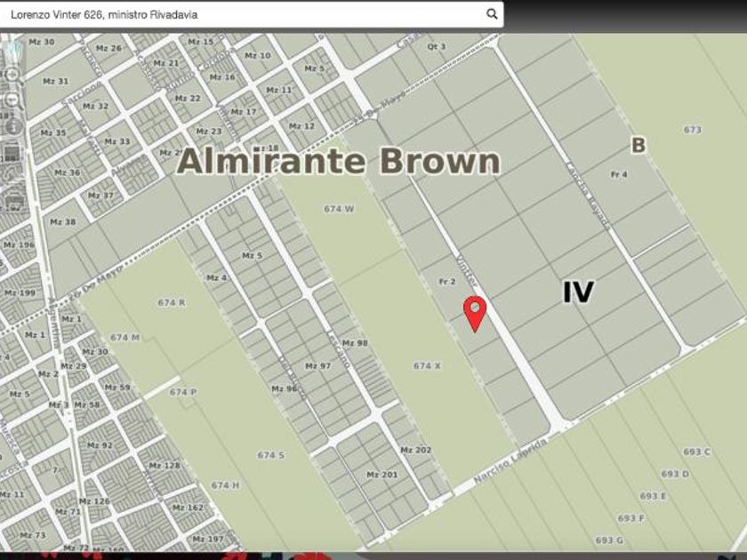
Task: Click block Mz 128
Action: click(x=165, y=465)
